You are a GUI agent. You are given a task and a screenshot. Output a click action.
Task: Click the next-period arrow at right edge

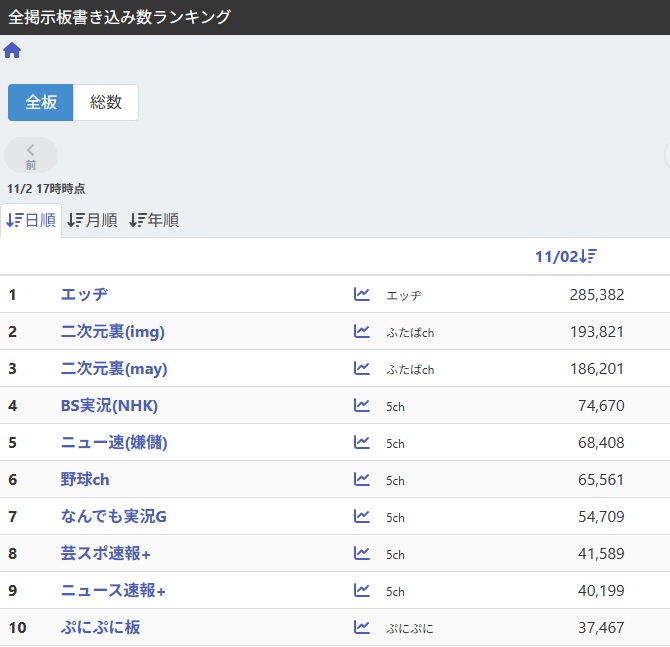click(x=666, y=155)
